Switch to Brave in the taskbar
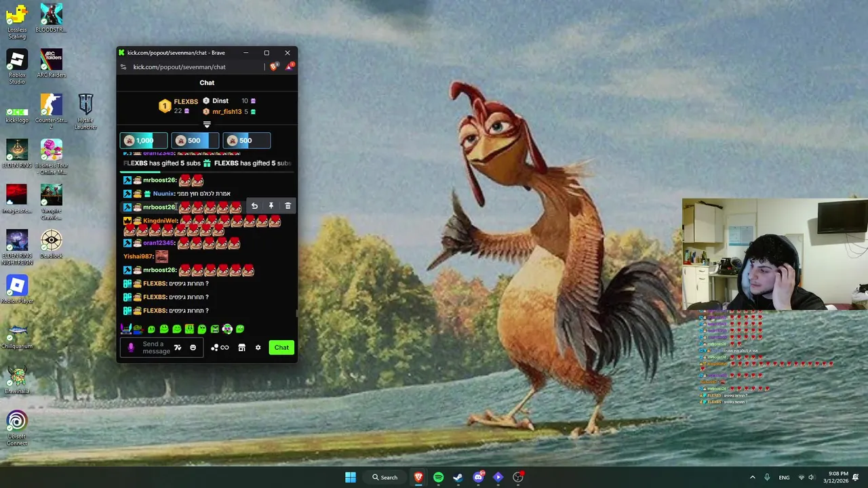This screenshot has width=868, height=488. point(418,477)
